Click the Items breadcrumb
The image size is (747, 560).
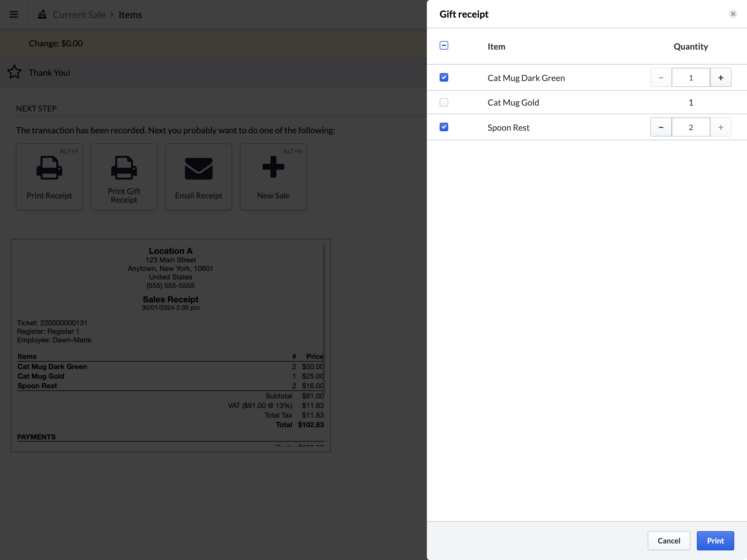[130, 14]
